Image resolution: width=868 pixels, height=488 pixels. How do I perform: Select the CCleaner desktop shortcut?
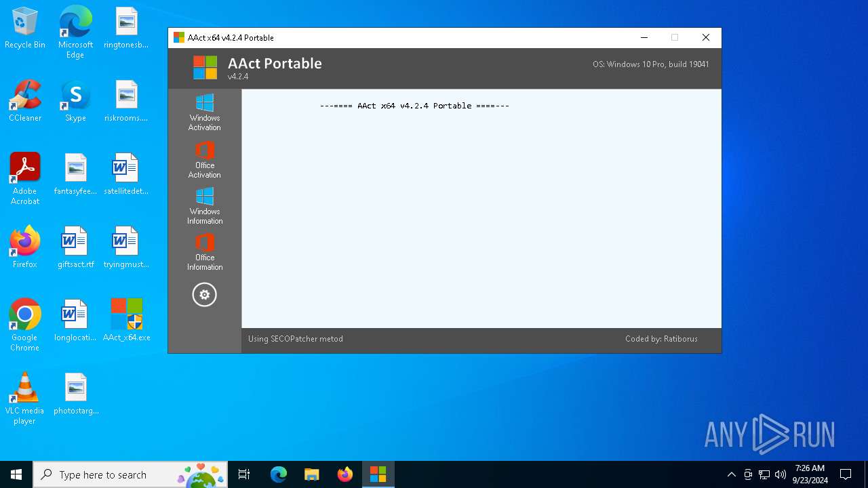coord(25,102)
